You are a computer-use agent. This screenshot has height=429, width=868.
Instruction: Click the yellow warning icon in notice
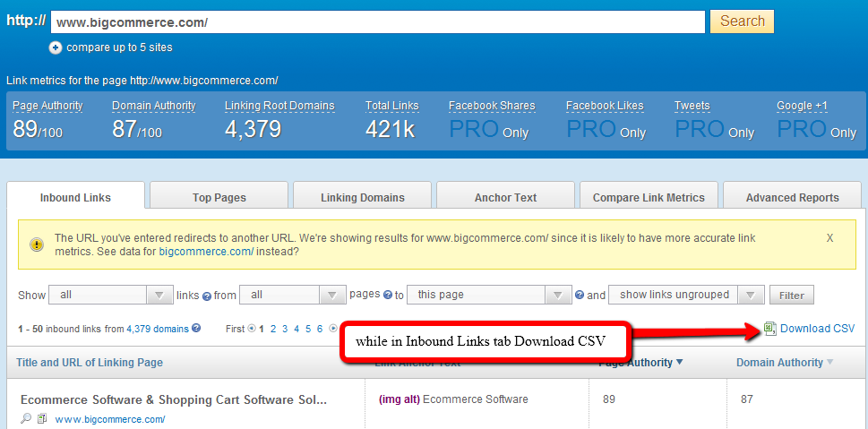point(37,245)
